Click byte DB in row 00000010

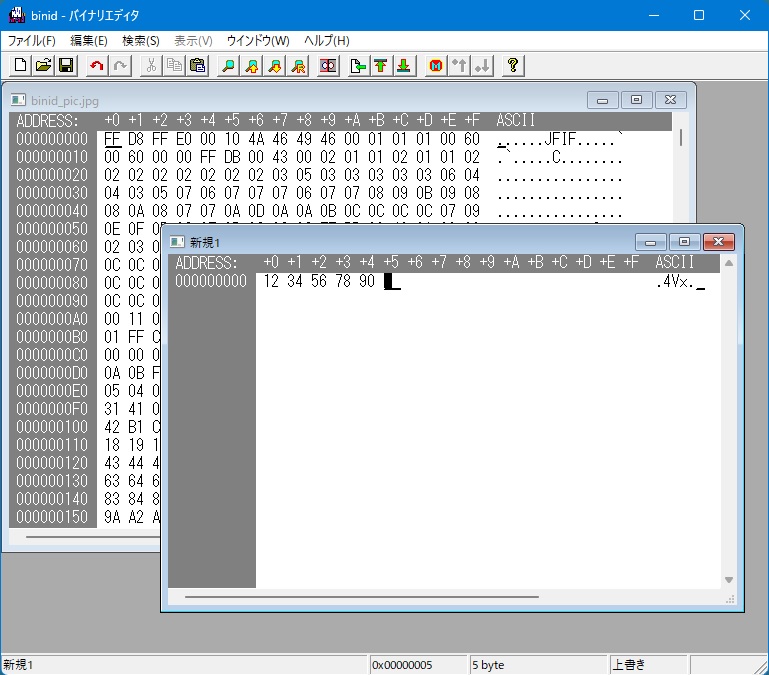click(x=232, y=157)
